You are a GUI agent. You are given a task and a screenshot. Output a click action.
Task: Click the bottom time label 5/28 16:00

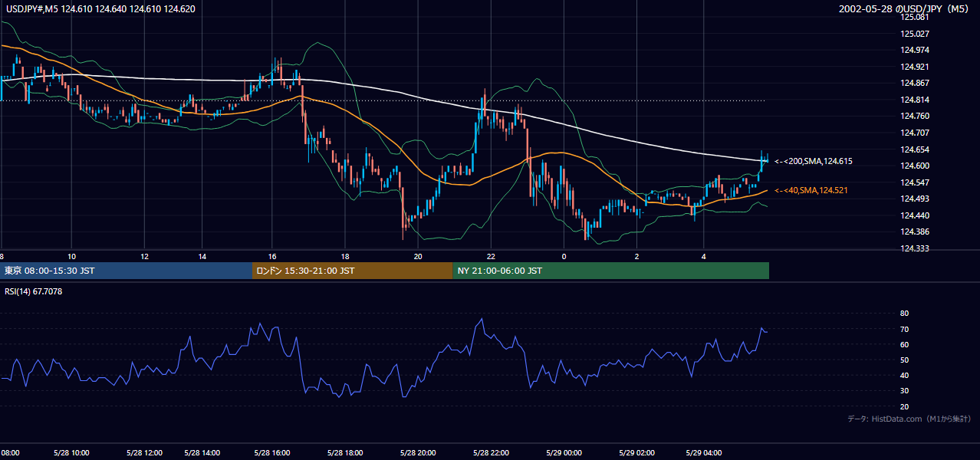pos(271,453)
